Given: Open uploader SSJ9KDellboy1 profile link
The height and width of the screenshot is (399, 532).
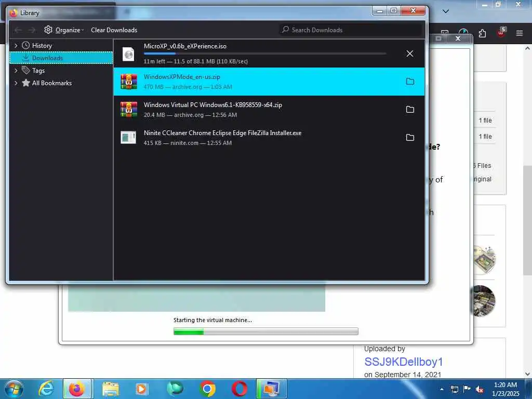Looking at the screenshot, I should point(403,362).
